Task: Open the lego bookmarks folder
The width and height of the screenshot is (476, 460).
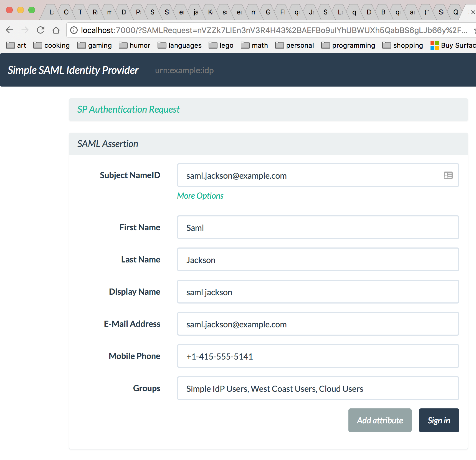Action: [x=221, y=45]
